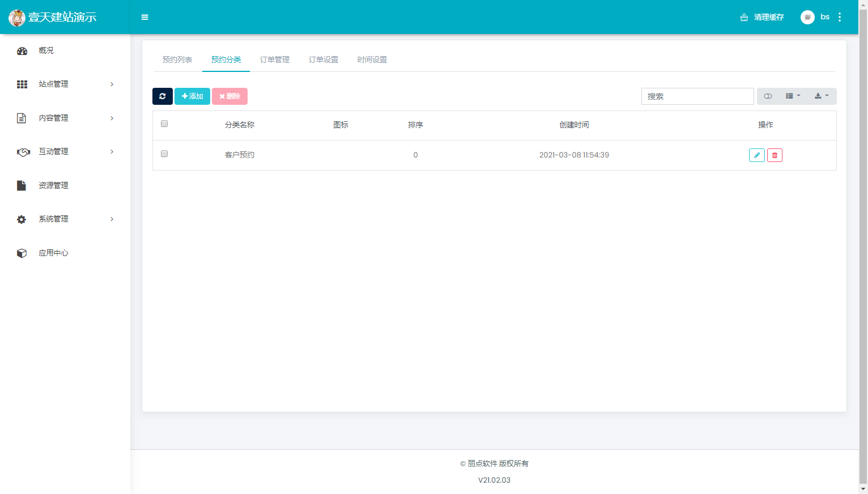Click the 清理缓存 link
868x494 pixels.
[769, 18]
